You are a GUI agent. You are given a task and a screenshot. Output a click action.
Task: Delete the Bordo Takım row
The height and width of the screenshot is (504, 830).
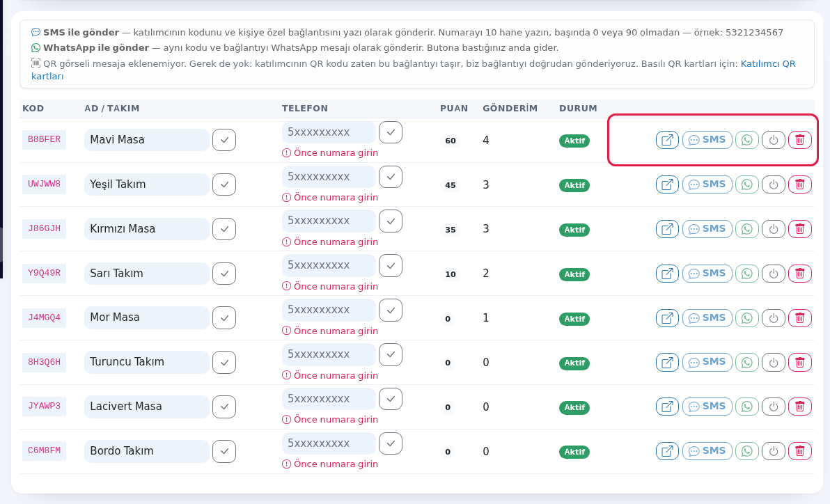pos(800,451)
